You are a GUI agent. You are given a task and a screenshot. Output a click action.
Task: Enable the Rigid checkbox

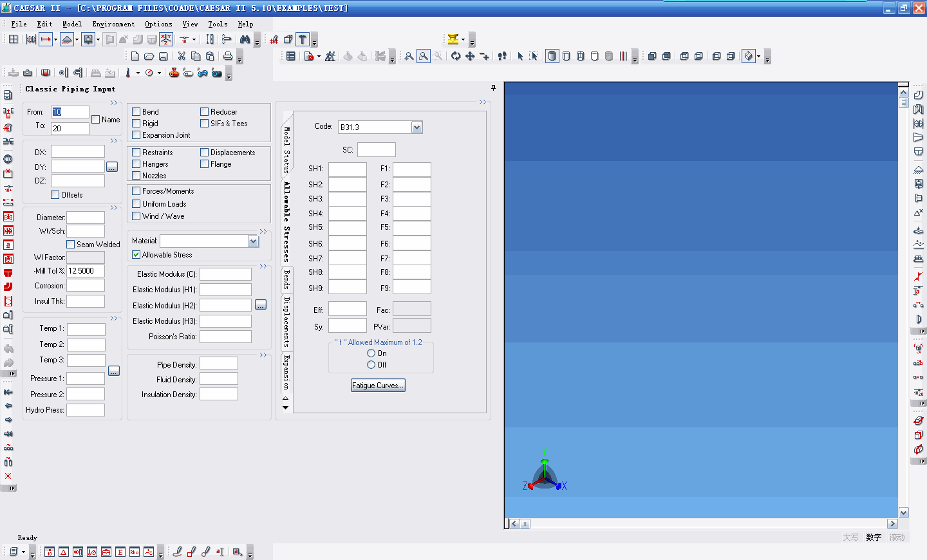pos(136,124)
